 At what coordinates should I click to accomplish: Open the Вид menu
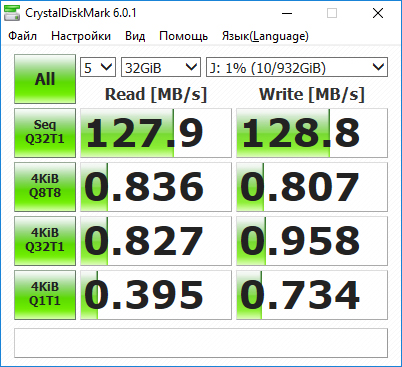pyautogui.click(x=135, y=36)
